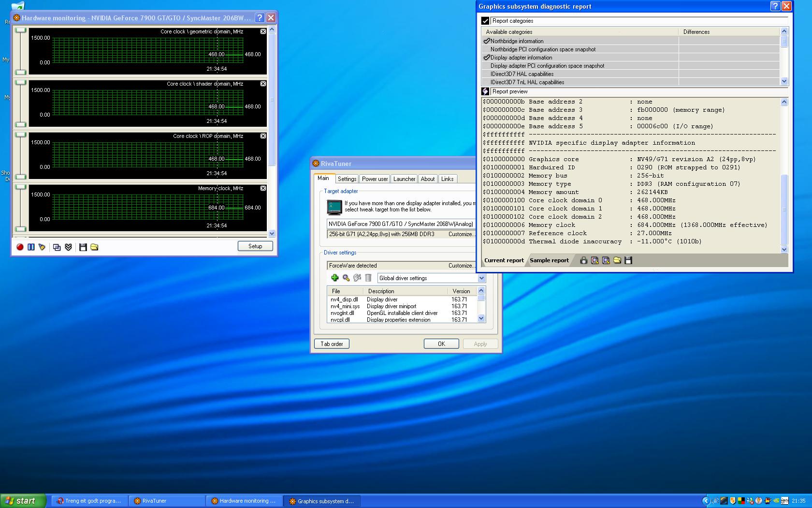This screenshot has width=812, height=508.
Task: Select the Current report tab
Action: (x=504, y=260)
